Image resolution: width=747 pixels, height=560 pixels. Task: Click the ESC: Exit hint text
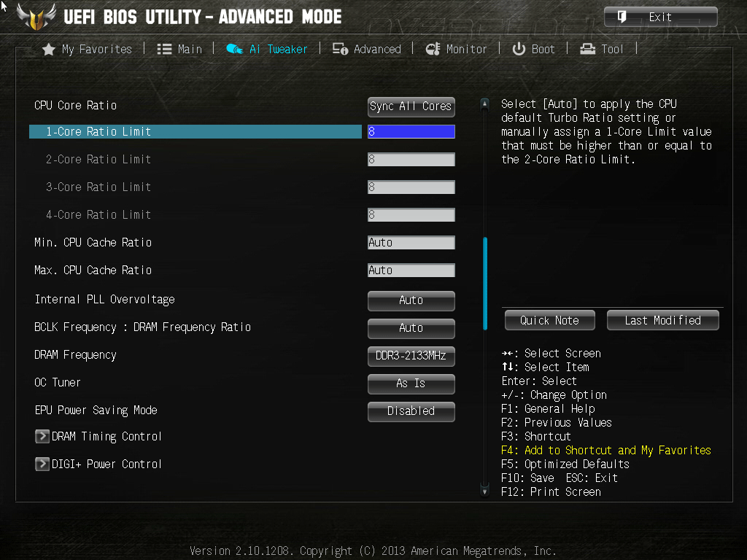click(592, 478)
